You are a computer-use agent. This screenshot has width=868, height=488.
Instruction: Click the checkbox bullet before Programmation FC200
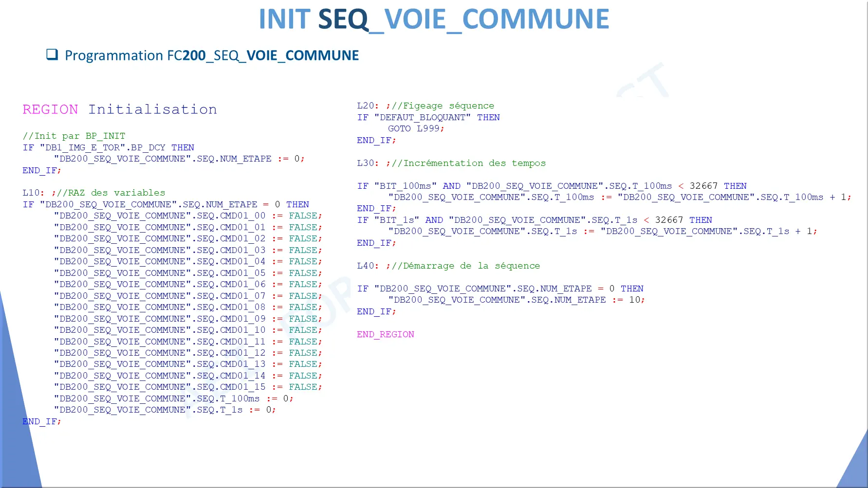(x=52, y=54)
